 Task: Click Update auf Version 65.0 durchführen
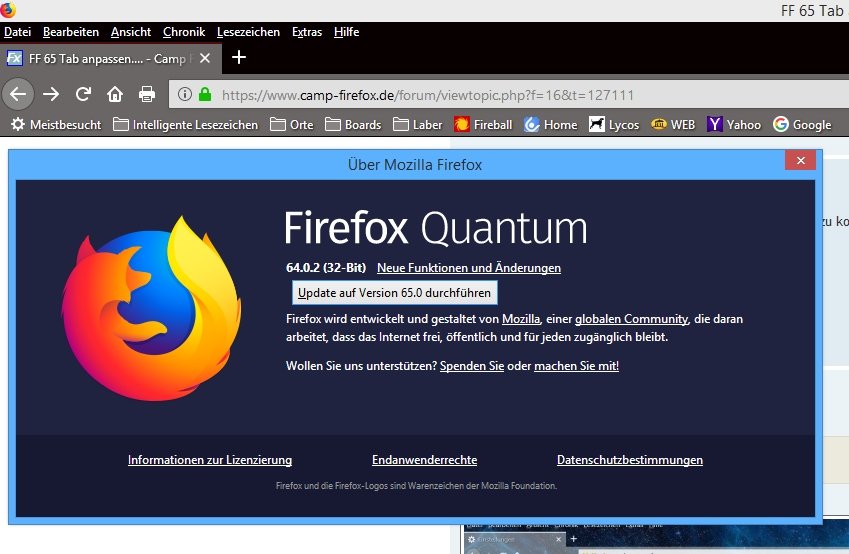coord(395,293)
